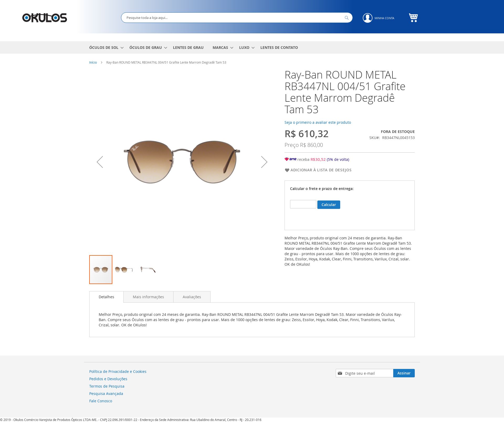Click the OKULOS logo
Image resolution: width=504 pixels, height=422 pixels.
45,18
